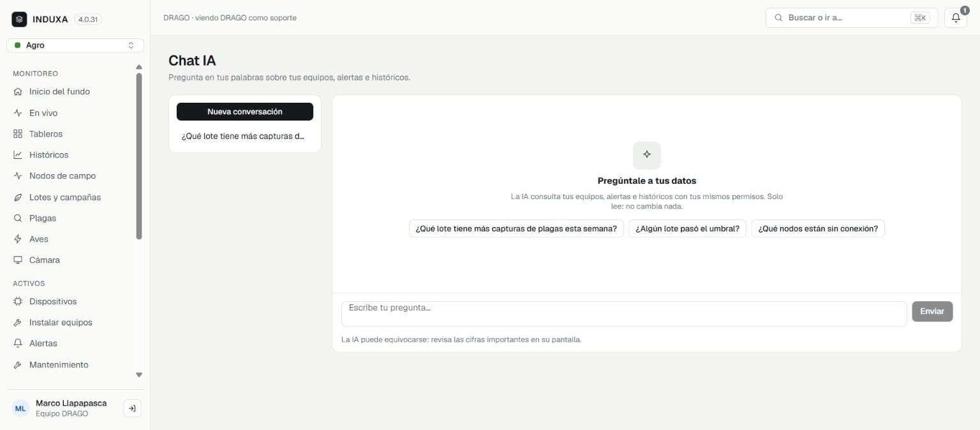Choose suggestion ¿Qué lote tiene más capturas de plagas esta semana?
The height and width of the screenshot is (430, 980).
coord(516,228)
